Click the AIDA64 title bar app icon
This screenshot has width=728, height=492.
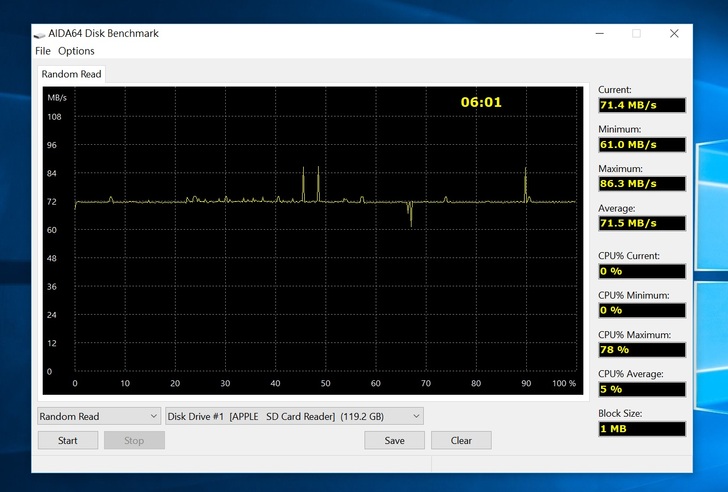40,33
